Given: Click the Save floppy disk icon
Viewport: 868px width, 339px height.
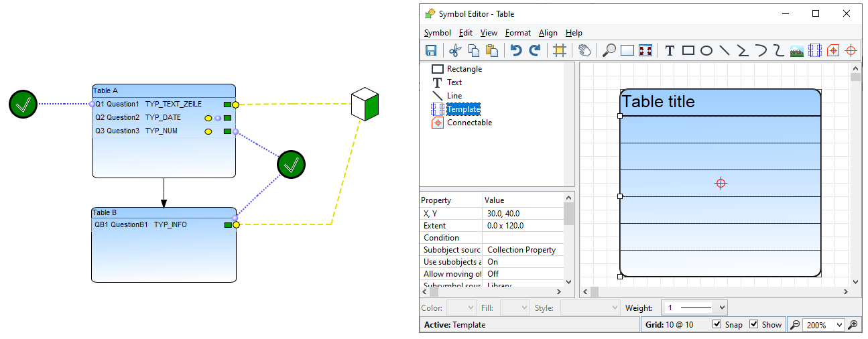Looking at the screenshot, I should coord(431,50).
